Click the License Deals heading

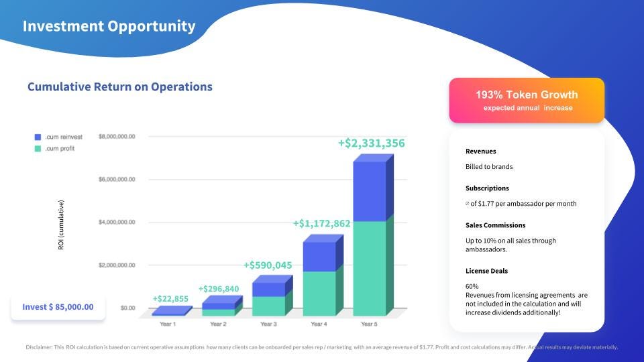[x=486, y=271]
